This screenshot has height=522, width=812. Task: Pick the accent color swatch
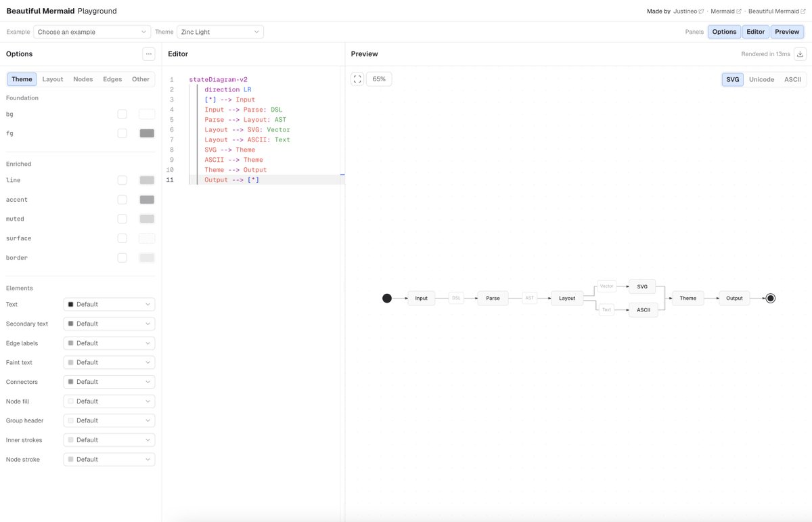coord(147,200)
